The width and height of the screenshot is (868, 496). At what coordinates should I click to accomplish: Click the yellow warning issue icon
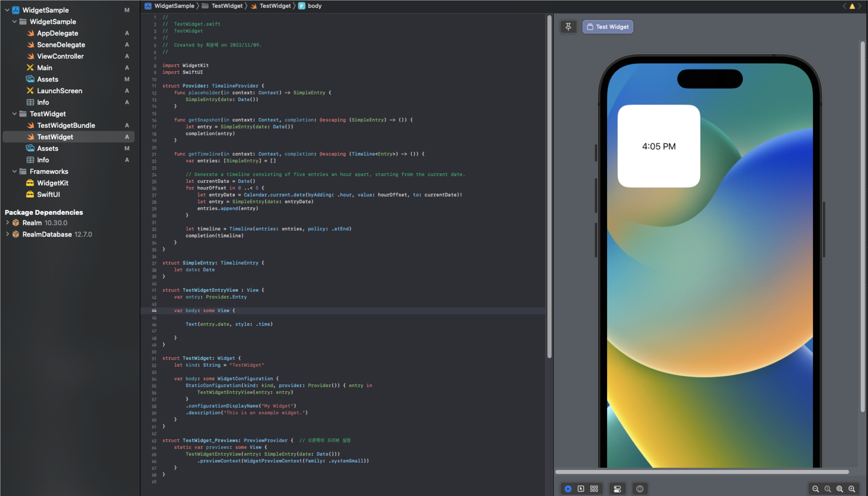[852, 6]
